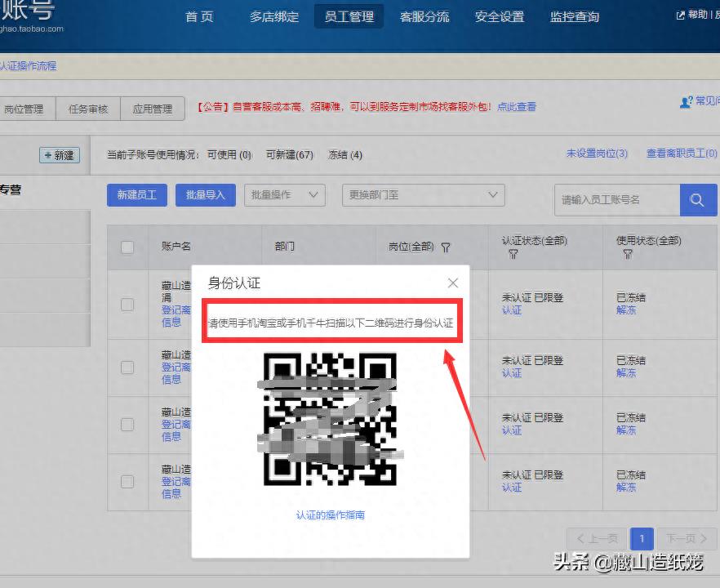Click the 部门 column header
720x588 pixels.
285,247
